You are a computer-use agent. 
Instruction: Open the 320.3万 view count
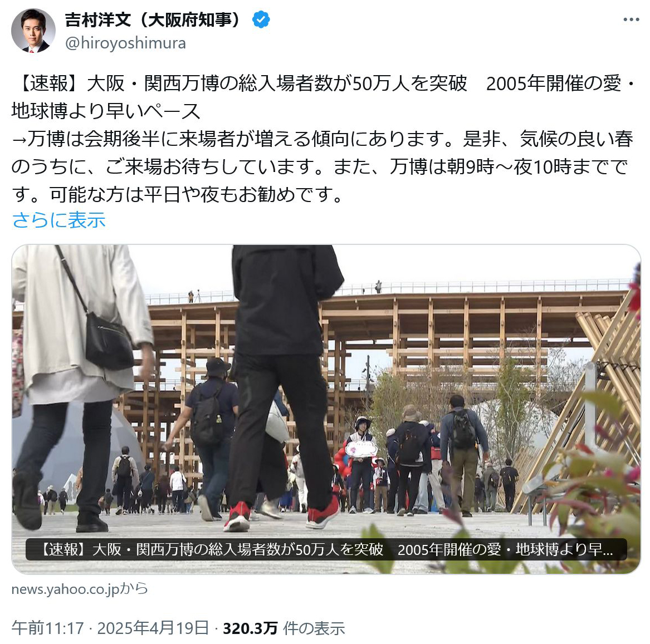(x=251, y=628)
